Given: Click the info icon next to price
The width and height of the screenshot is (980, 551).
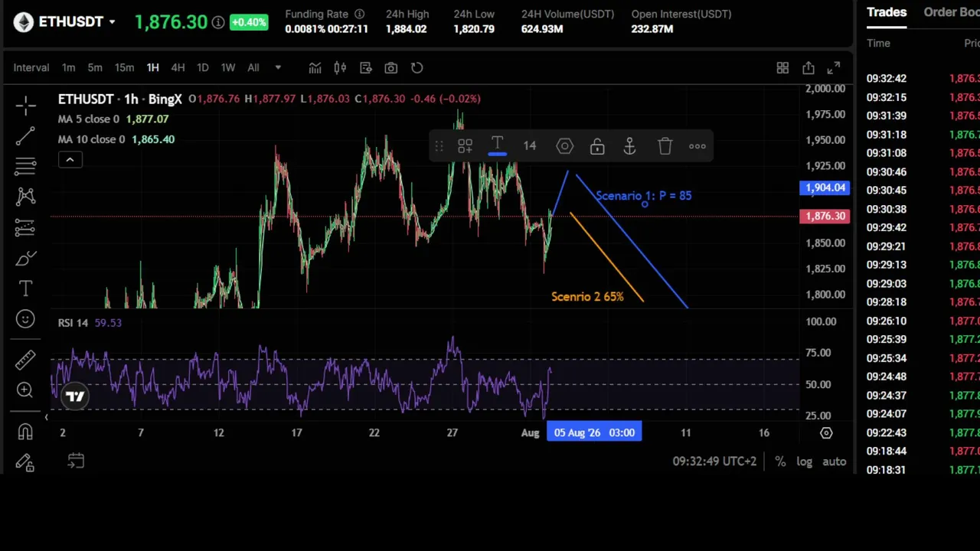Looking at the screenshot, I should [x=218, y=22].
